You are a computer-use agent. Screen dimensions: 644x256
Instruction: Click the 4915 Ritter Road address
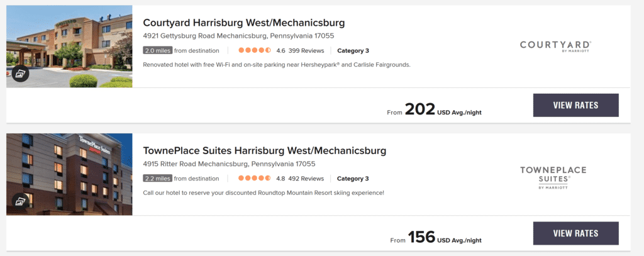[229, 164]
